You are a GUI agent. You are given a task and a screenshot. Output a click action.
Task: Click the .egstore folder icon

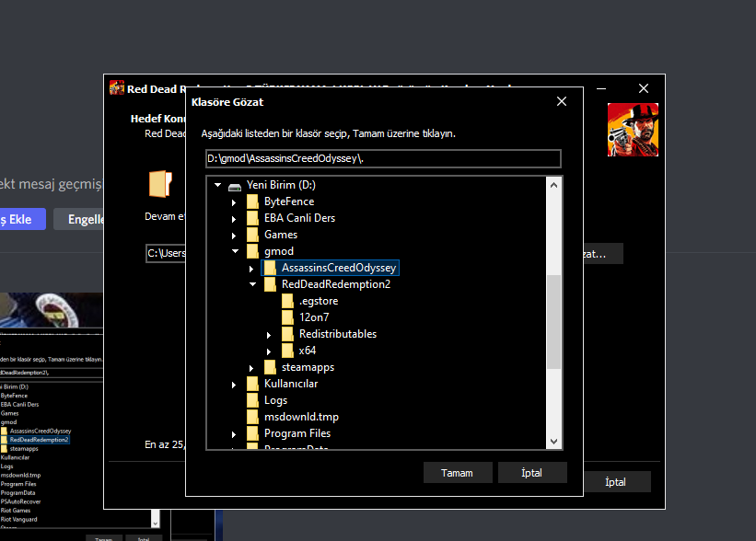point(287,301)
